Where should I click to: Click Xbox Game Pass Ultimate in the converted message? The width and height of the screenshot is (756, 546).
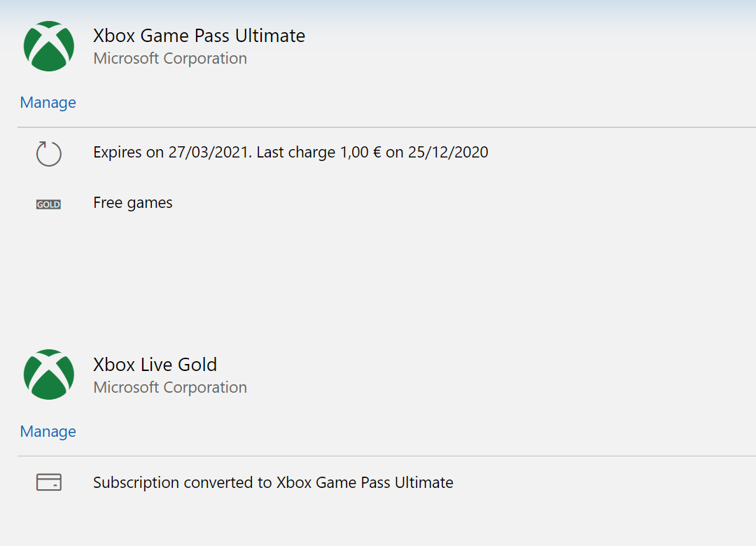pyautogui.click(x=365, y=482)
